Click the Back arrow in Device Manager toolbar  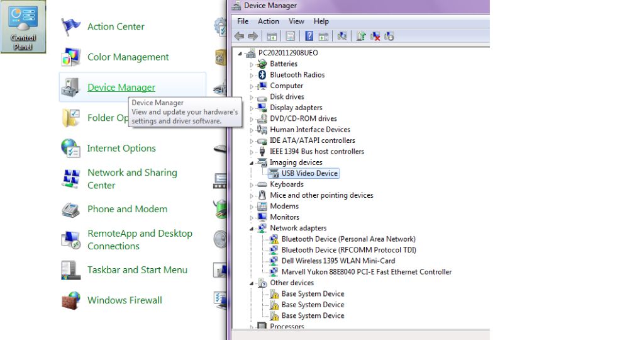pyautogui.click(x=239, y=36)
